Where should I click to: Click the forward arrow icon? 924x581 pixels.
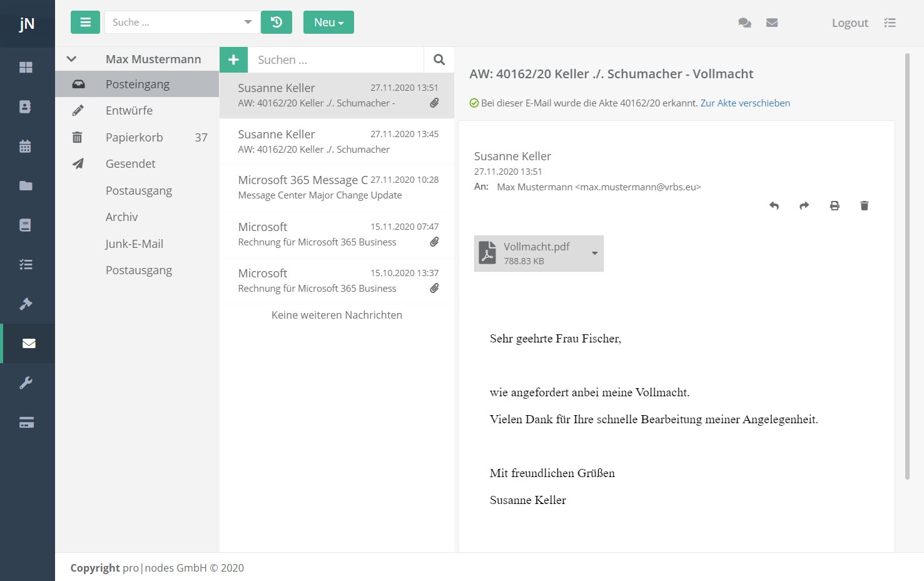pyautogui.click(x=804, y=205)
